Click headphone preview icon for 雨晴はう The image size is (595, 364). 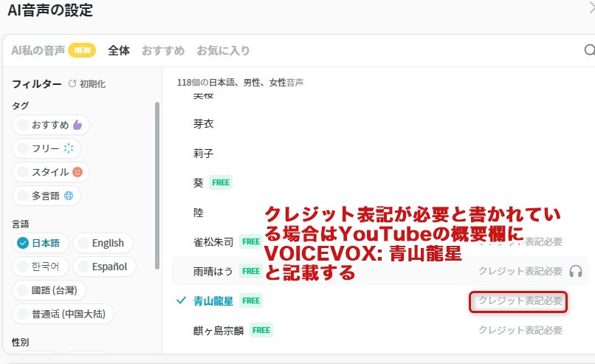[577, 271]
